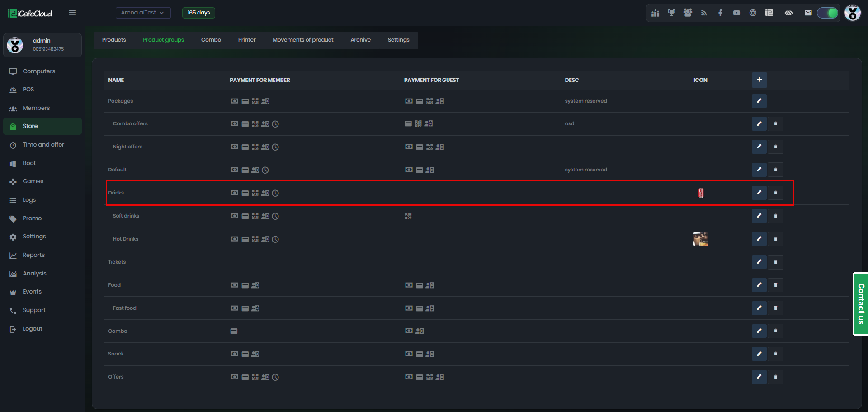This screenshot has height=412, width=868.
Task: Go to Reports in the sidebar
Action: [x=33, y=255]
